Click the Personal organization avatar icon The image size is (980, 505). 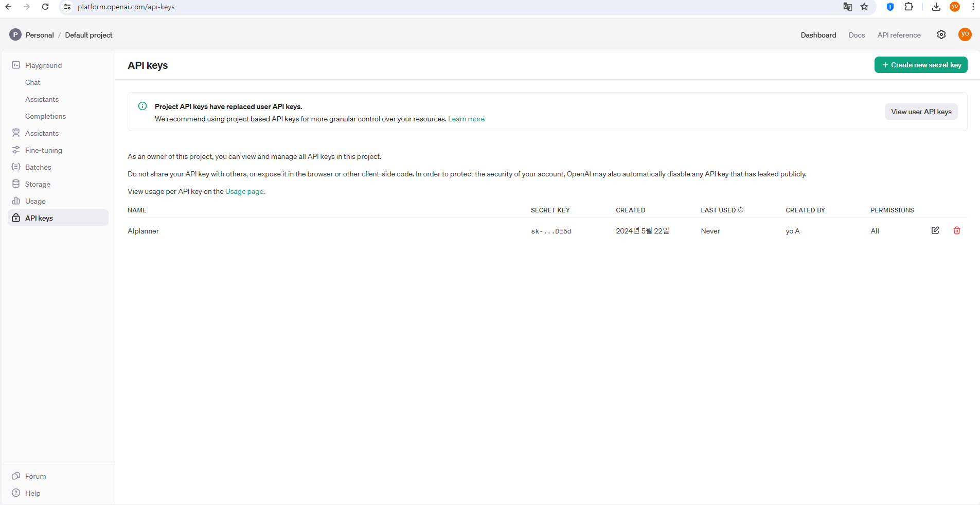click(x=15, y=35)
